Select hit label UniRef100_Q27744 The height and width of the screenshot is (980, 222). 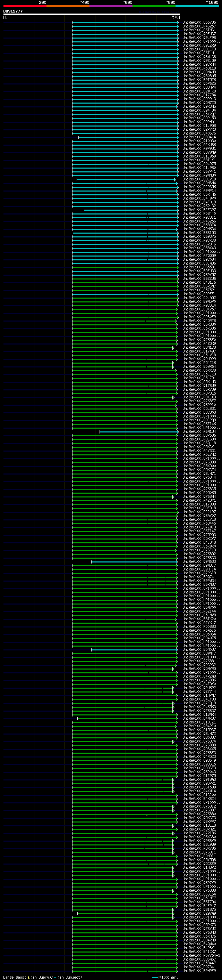[199, 691]
